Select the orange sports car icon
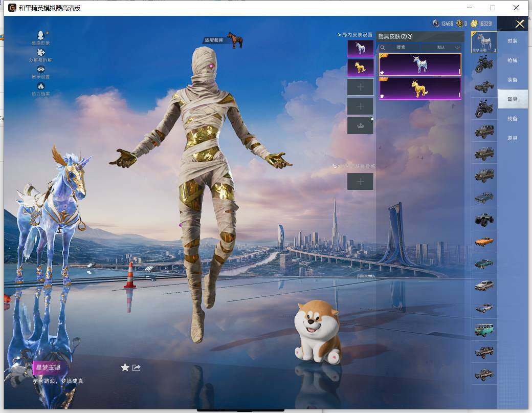 pos(484,242)
